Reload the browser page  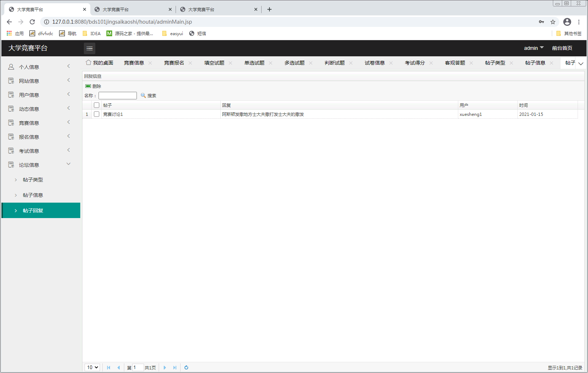click(32, 22)
